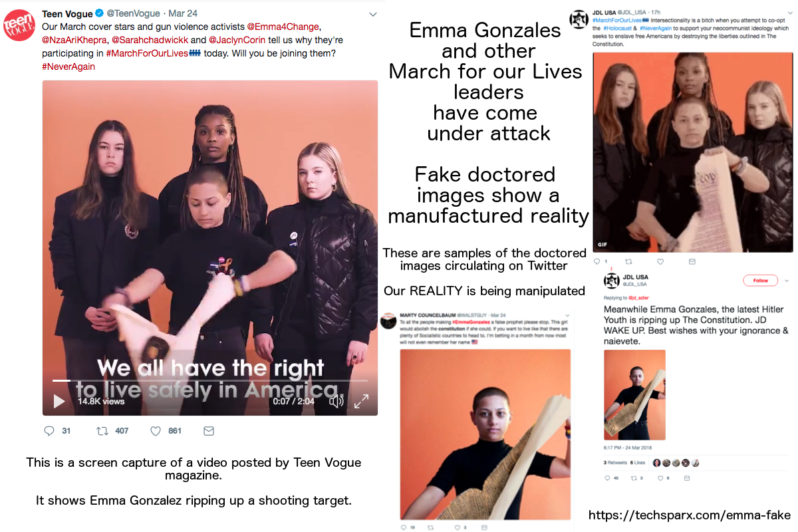
Task: Like the Marty Councelbaum tweet
Action: tap(456, 527)
